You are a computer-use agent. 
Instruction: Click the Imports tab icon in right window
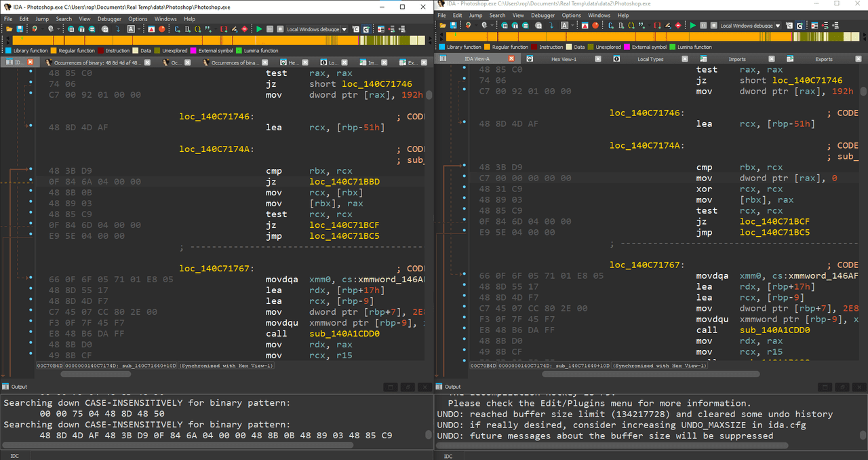coord(703,58)
